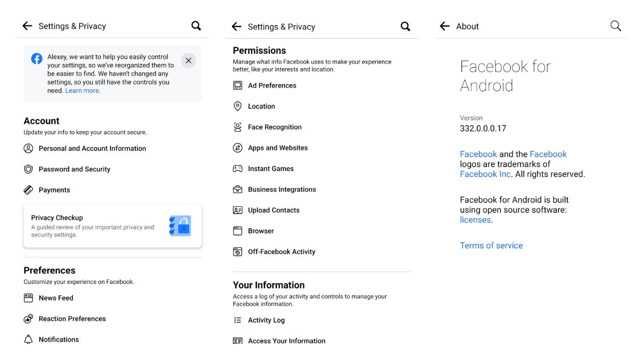Image resolution: width=644 pixels, height=360 pixels.
Task: Click the Reaction Preferences icon
Action: click(28, 319)
